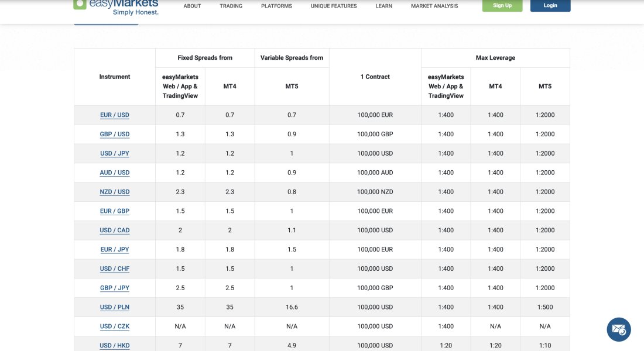The height and width of the screenshot is (351, 644).
Task: Click the easyMarkets logo icon
Action: coord(80,4)
